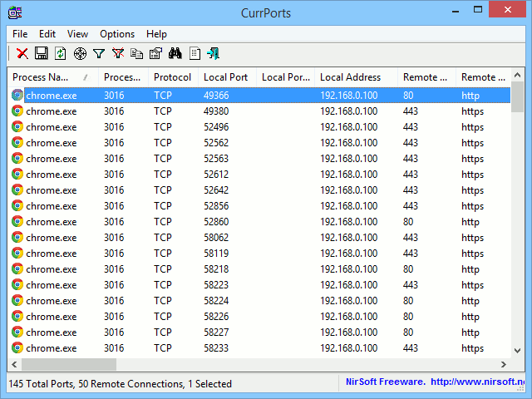Sort by the Remote Port Name column header

pyautogui.click(x=483, y=77)
